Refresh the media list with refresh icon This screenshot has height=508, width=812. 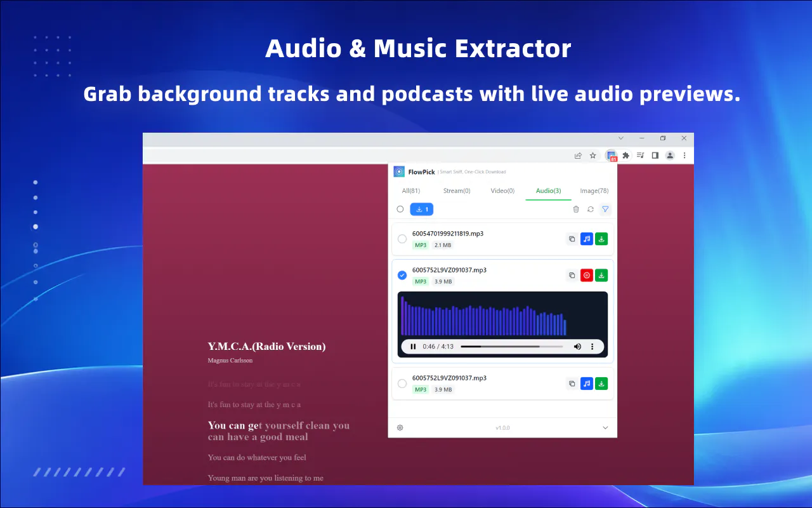tap(591, 209)
